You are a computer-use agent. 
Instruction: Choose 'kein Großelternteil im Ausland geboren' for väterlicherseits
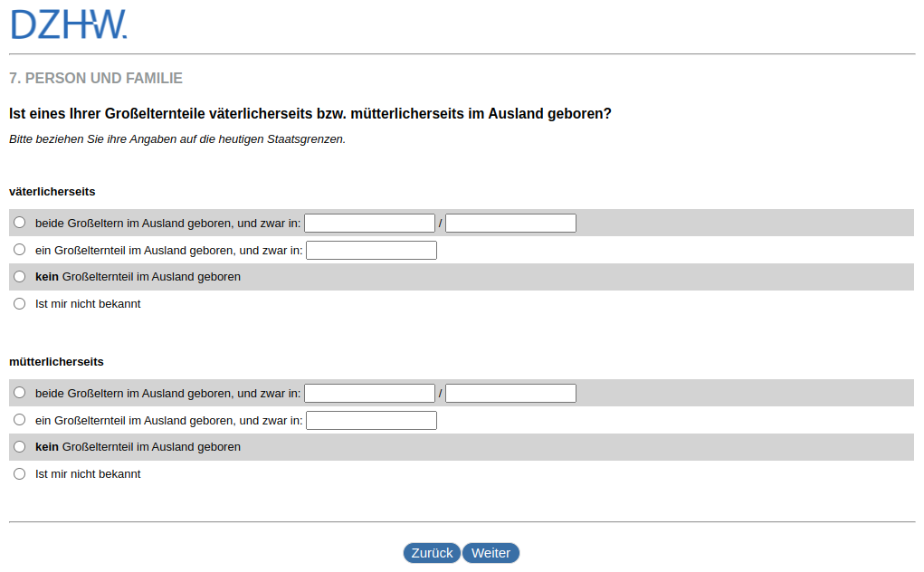pyautogui.click(x=19, y=276)
